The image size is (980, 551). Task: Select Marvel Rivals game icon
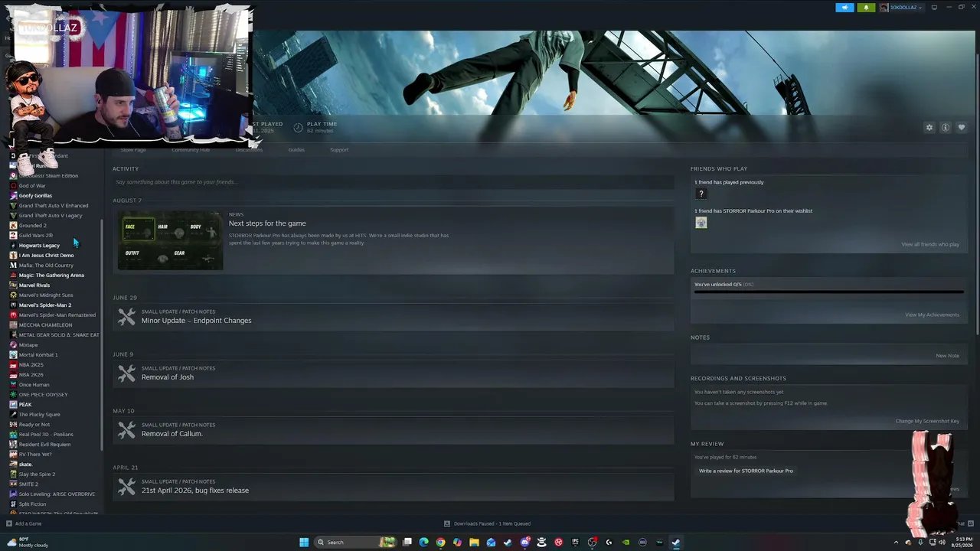click(x=13, y=285)
